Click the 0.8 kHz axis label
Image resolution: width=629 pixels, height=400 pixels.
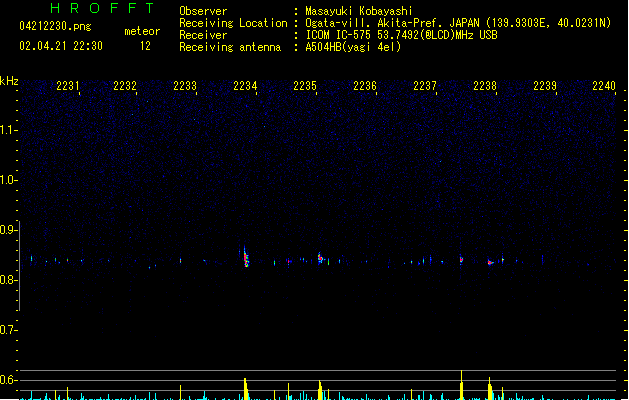click(8, 280)
